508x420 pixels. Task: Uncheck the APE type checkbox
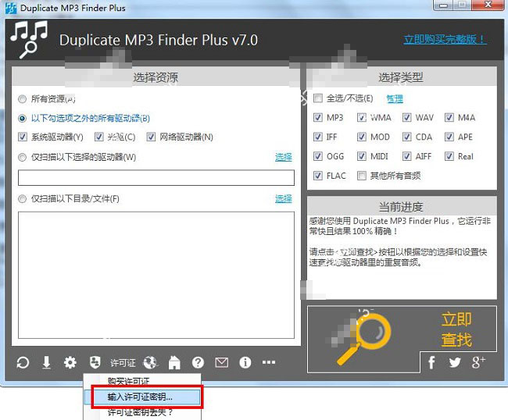coord(449,137)
